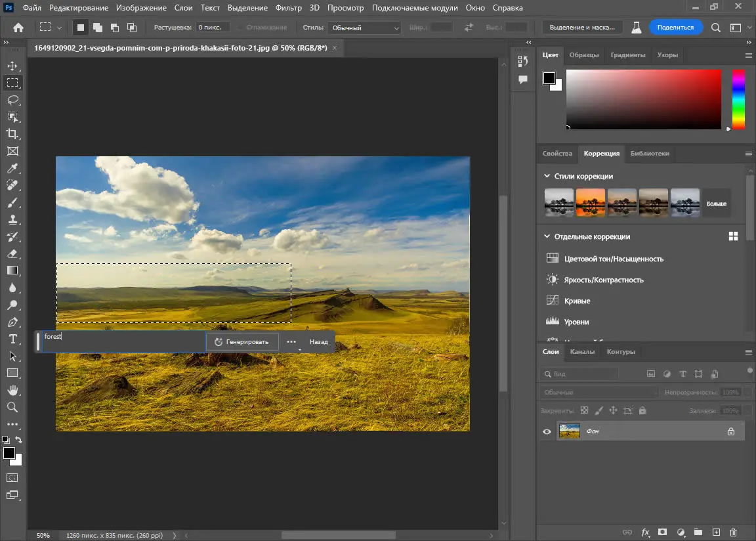Click the rainbow hue slider strip
The width and height of the screenshot is (756, 541).
[738, 99]
